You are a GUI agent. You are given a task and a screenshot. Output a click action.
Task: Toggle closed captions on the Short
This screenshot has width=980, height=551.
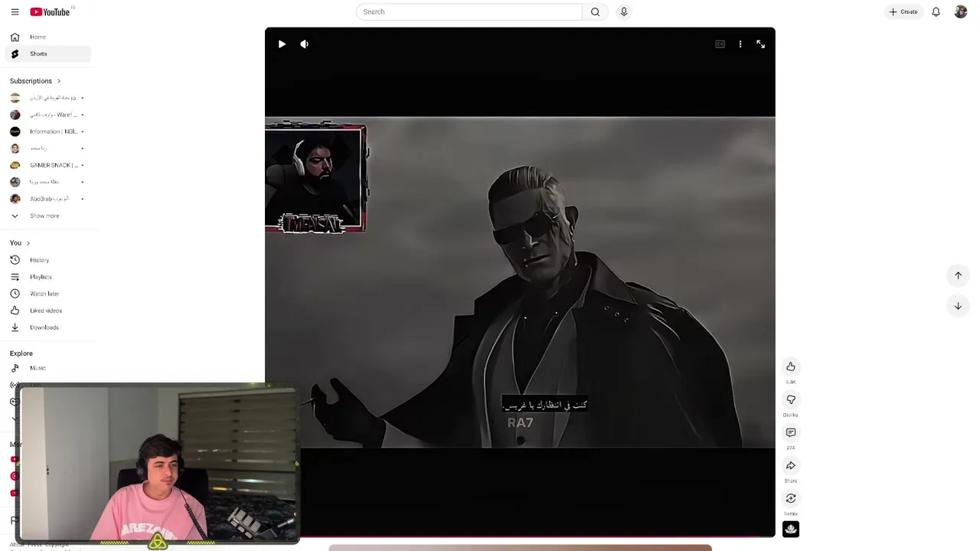[720, 44]
